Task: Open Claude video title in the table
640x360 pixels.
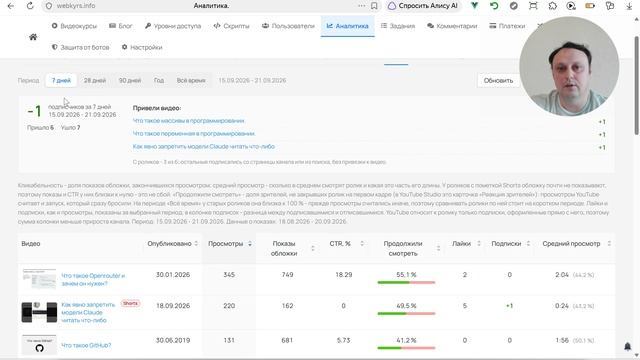Action: tap(88, 312)
